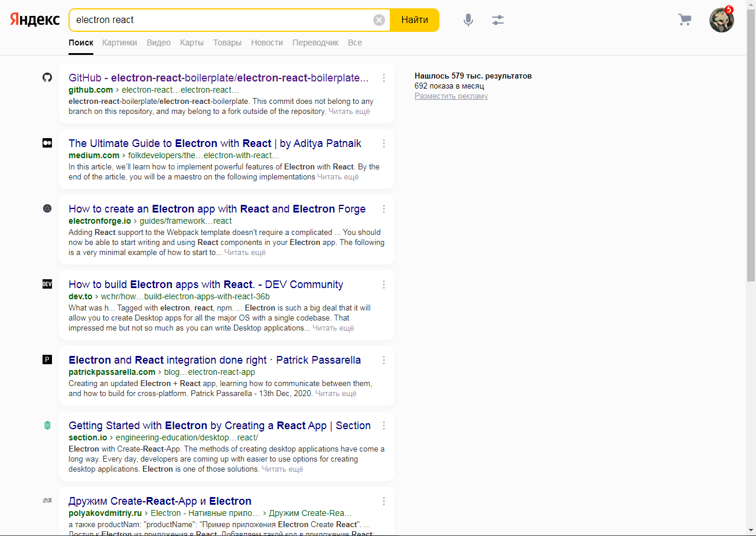This screenshot has width=756, height=536.
Task: Click the GitHub favicon beside the first result
Action: pos(47,77)
